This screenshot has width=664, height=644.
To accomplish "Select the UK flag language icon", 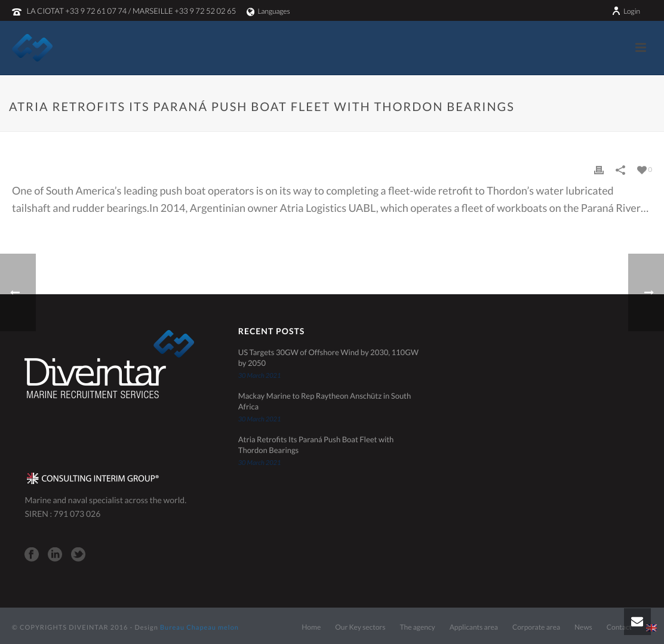I will tap(651, 628).
